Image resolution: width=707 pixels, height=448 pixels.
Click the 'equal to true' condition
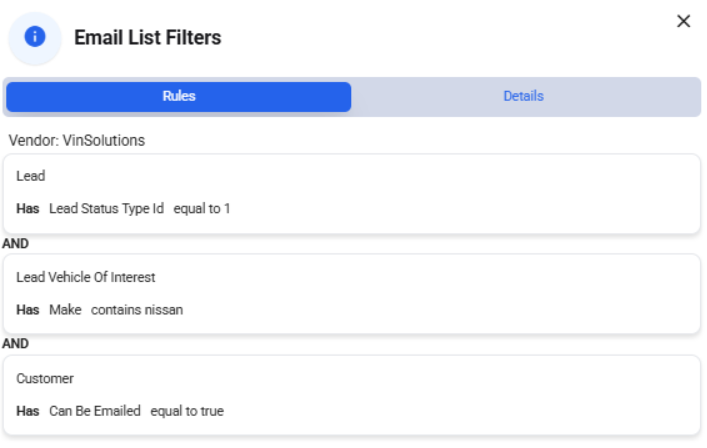point(187,411)
